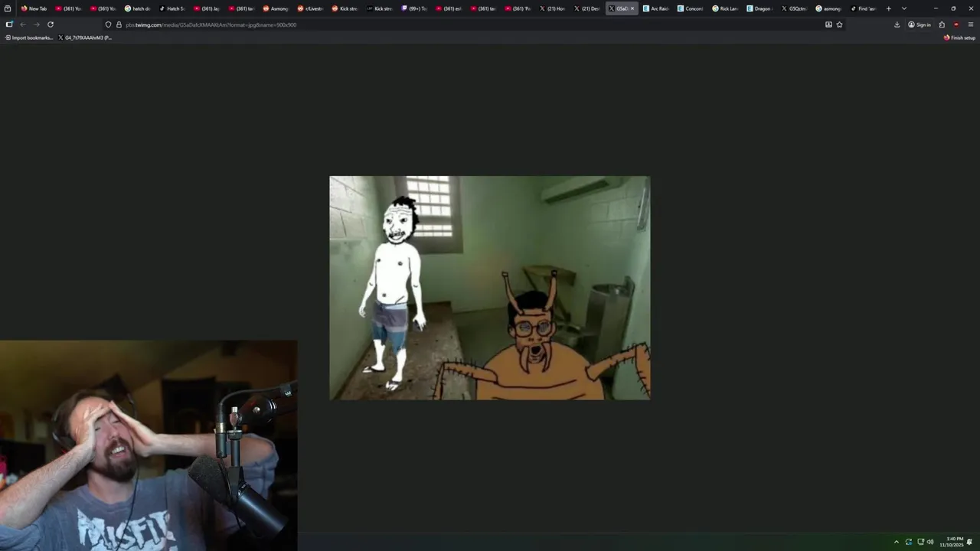Open the Downloads panel

coord(897,24)
